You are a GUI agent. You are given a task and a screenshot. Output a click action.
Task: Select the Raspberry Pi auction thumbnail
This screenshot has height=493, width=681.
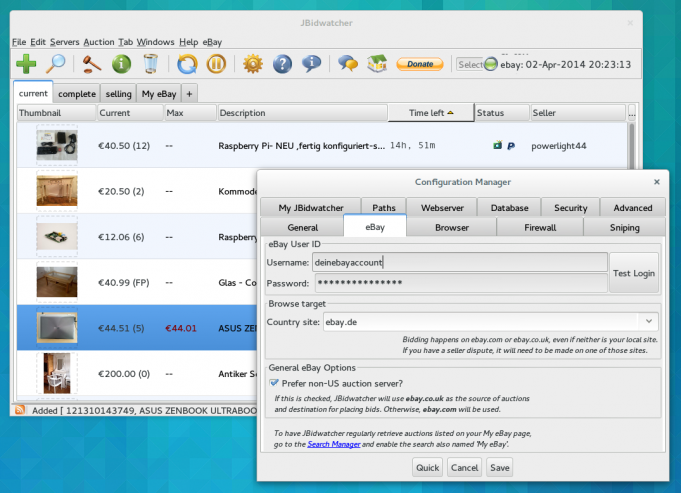pos(56,145)
